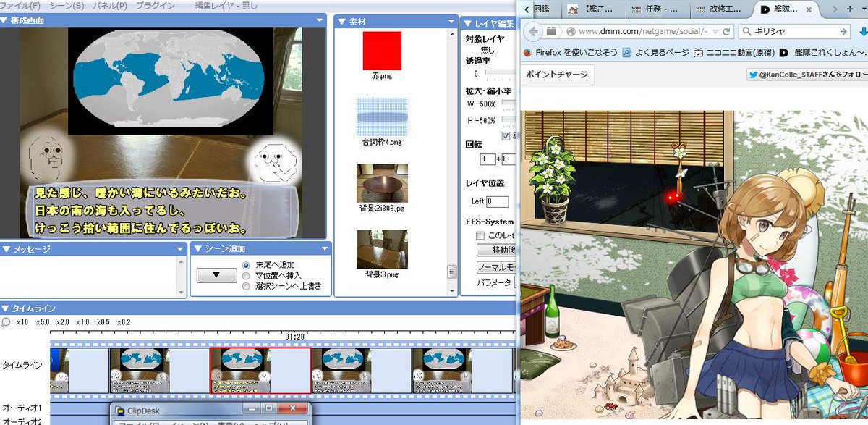Select the 背景3.png material thumbnail
The height and width of the screenshot is (425, 868).
click(x=381, y=250)
